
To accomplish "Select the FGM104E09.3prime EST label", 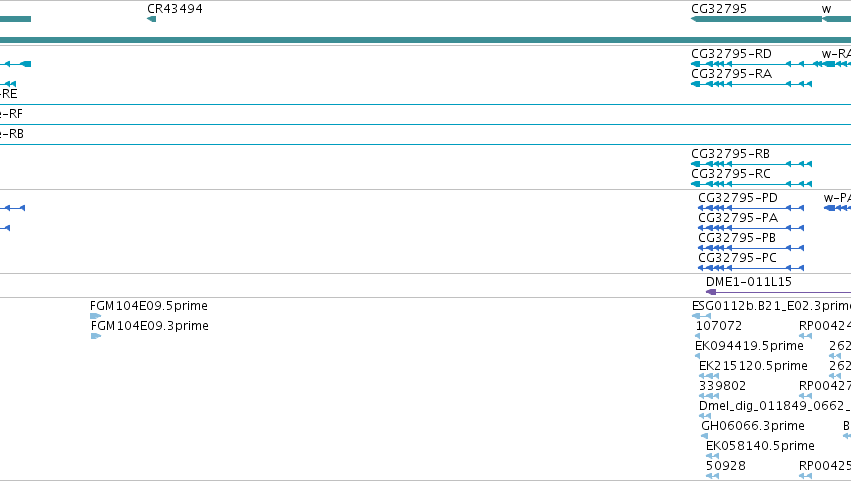I will pos(149,326).
